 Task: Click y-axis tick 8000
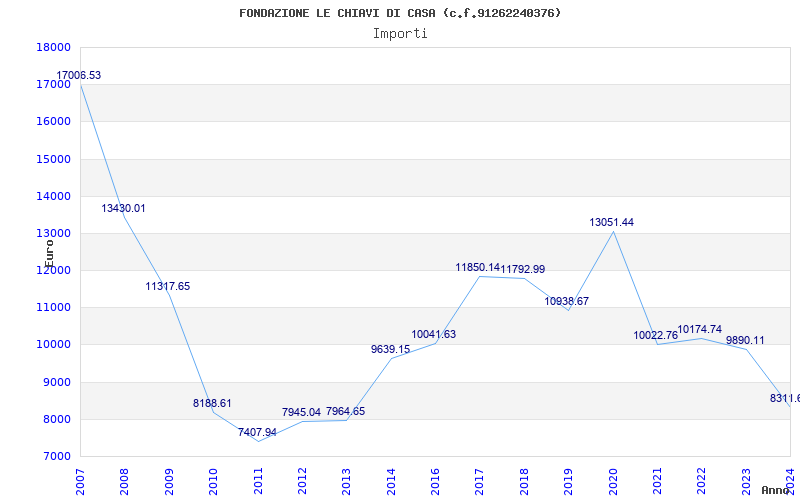tap(56, 419)
